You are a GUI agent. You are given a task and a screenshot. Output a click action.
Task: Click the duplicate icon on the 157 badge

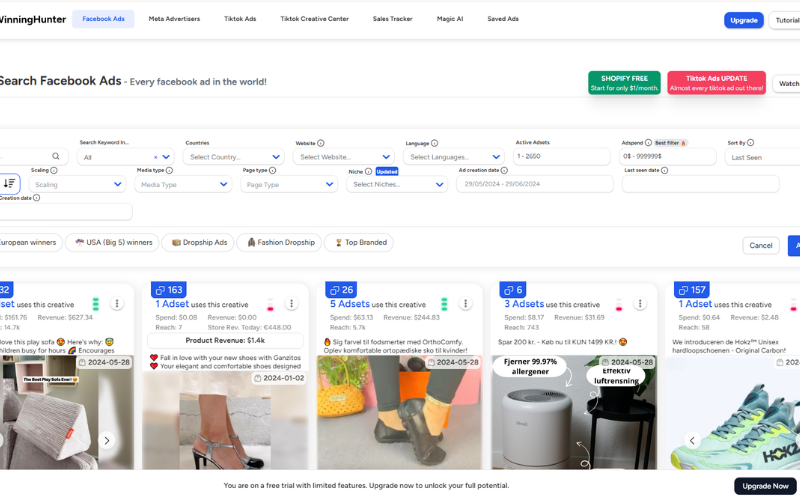pos(683,290)
